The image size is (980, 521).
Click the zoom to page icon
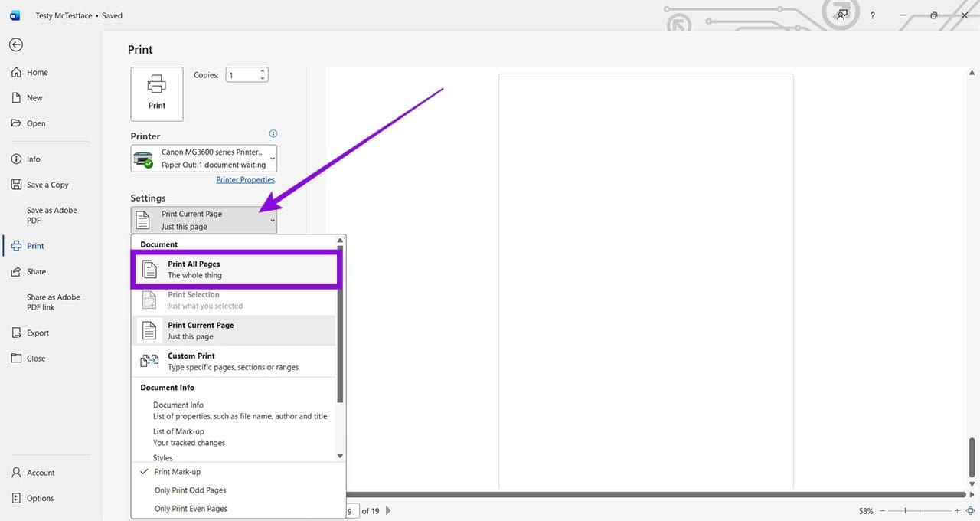[970, 510]
